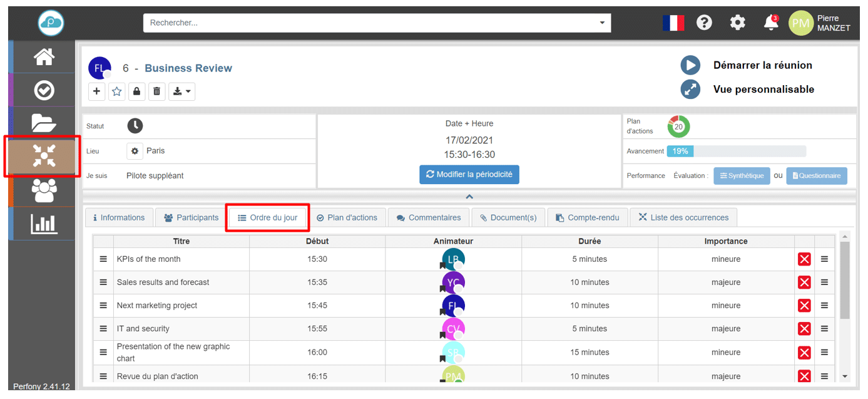Open the tasks checkmark sidebar icon
Image resolution: width=868 pixels, height=399 pixels.
click(x=44, y=91)
